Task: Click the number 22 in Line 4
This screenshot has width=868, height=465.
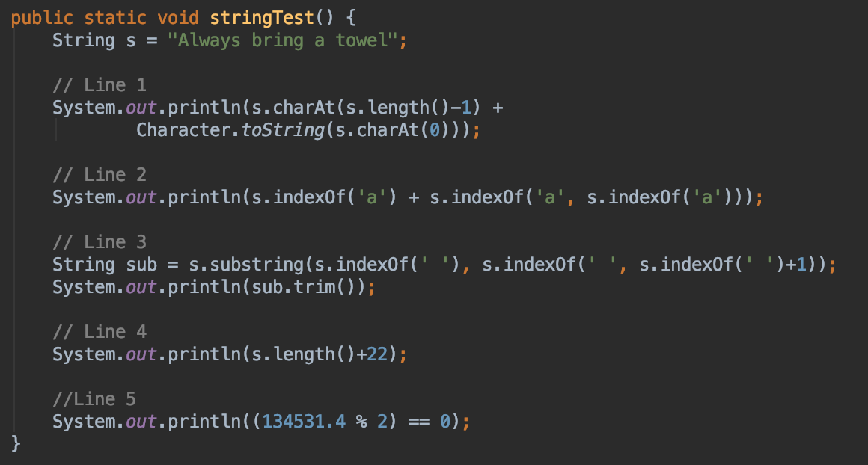Action: (x=377, y=354)
